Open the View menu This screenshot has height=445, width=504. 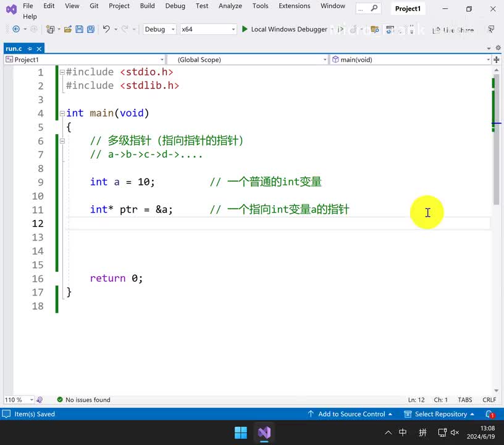tap(72, 6)
